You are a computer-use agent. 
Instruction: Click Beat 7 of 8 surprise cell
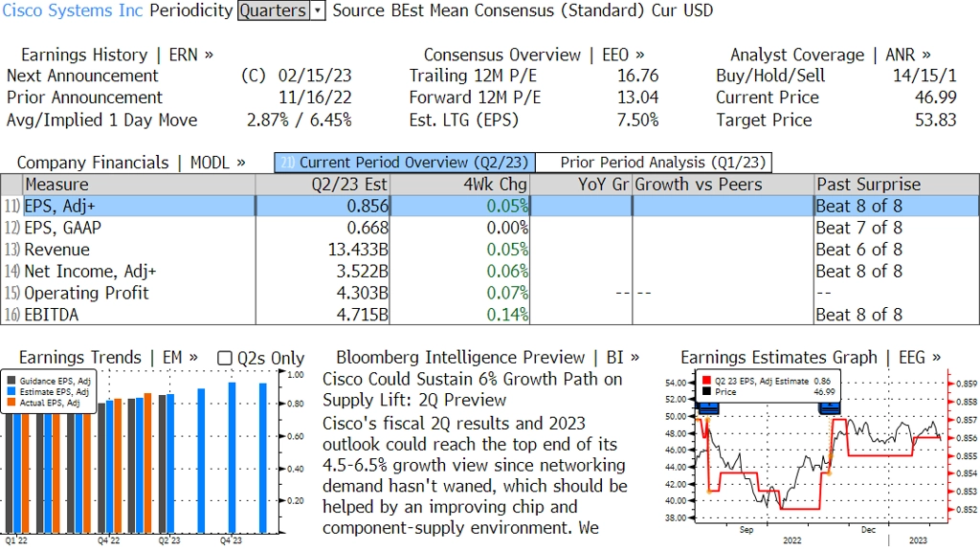point(858,228)
